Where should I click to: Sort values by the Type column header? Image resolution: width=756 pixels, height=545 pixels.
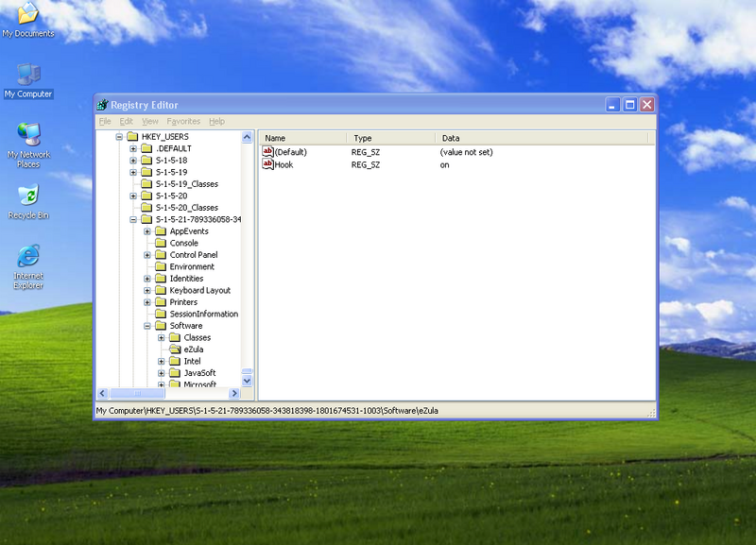pyautogui.click(x=390, y=138)
